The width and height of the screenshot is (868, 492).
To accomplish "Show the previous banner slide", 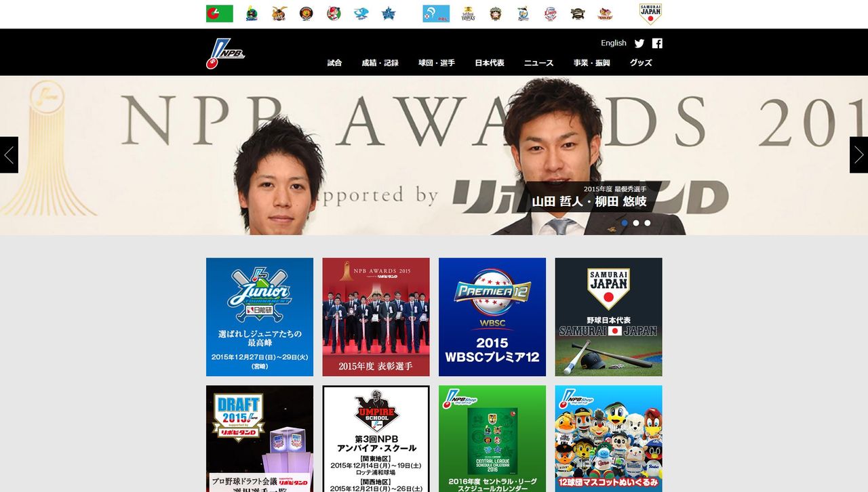I will pyautogui.click(x=9, y=155).
